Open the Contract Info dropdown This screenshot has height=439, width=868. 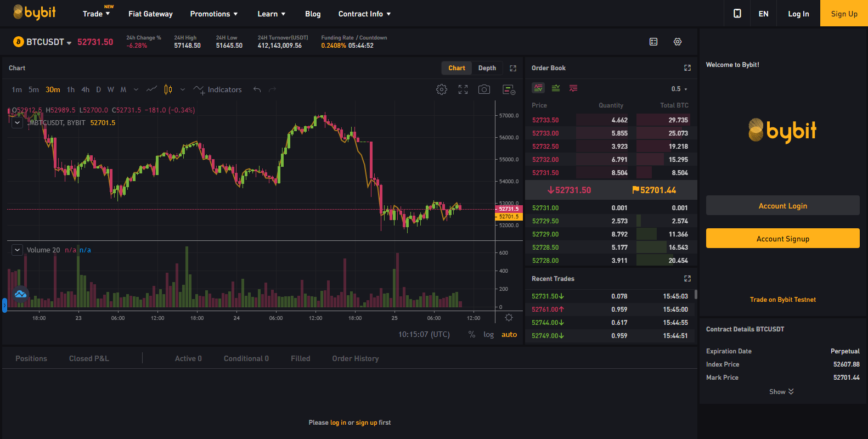[365, 14]
